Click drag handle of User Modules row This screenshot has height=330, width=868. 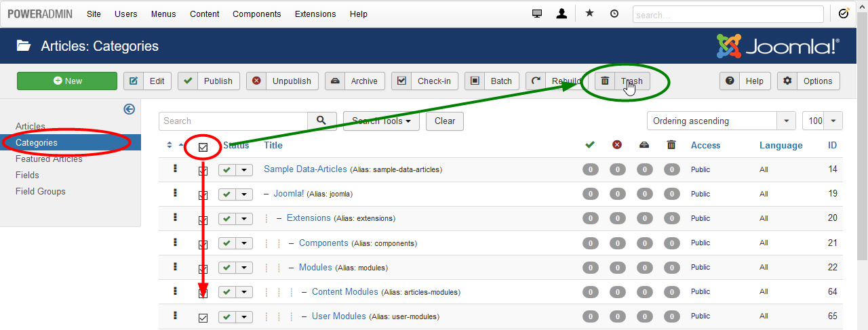point(175,315)
